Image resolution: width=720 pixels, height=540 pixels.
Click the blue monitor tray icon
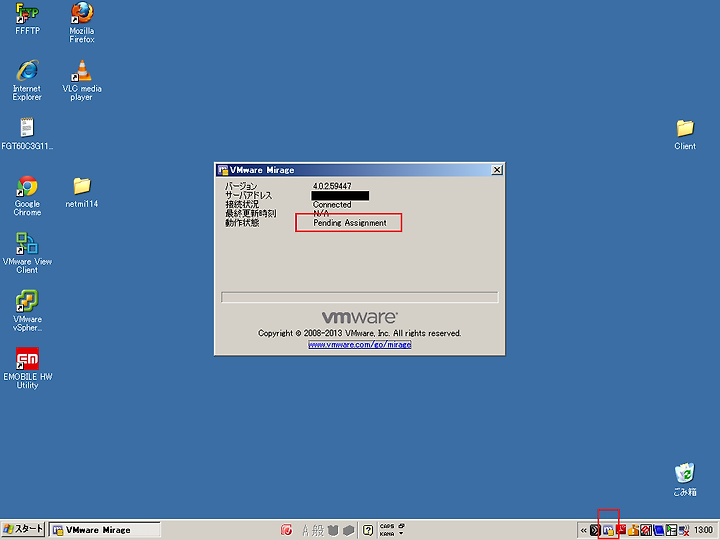tap(659, 530)
